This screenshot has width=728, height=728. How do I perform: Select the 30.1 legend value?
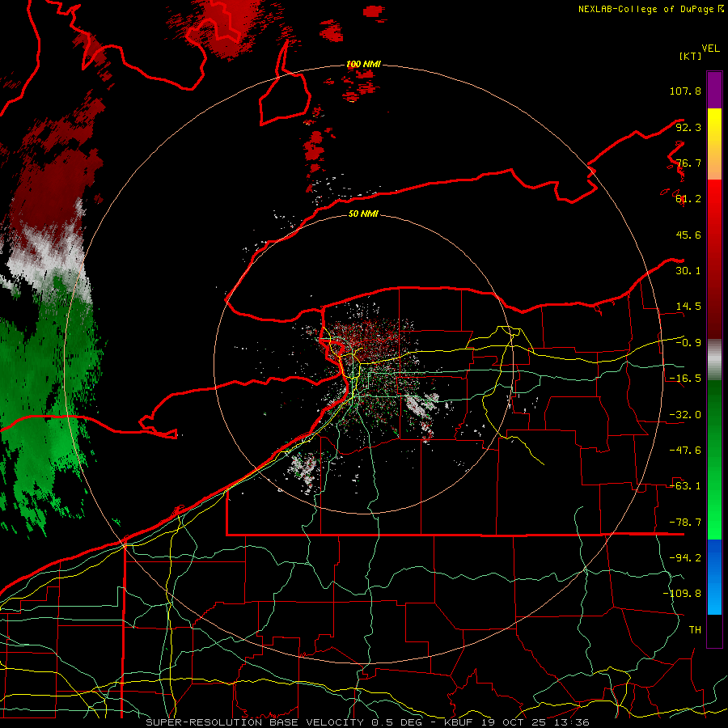pyautogui.click(x=688, y=270)
